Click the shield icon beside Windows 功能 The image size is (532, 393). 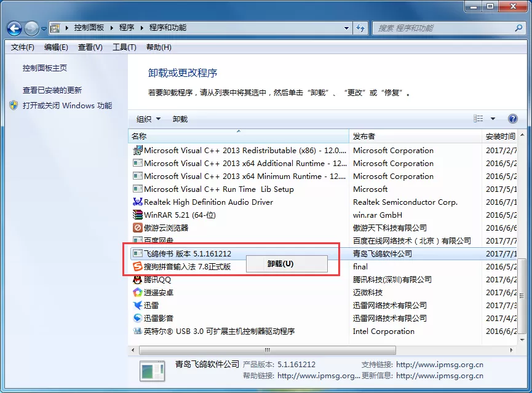[14, 105]
